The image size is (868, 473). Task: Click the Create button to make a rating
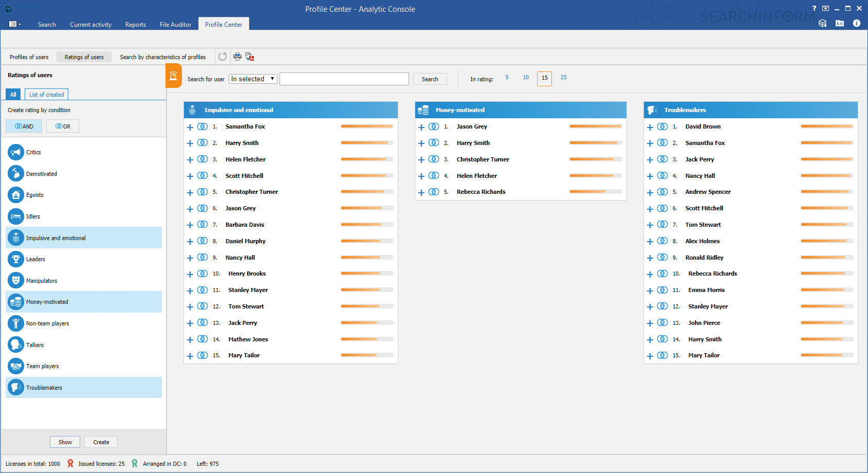coord(101,442)
